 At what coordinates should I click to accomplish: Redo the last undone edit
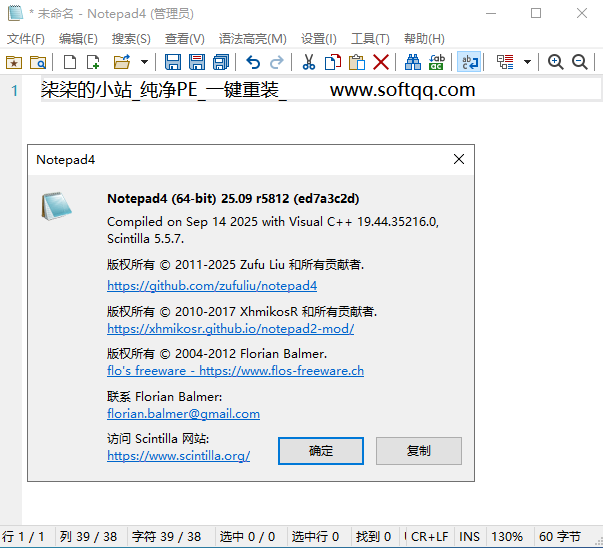(x=277, y=62)
